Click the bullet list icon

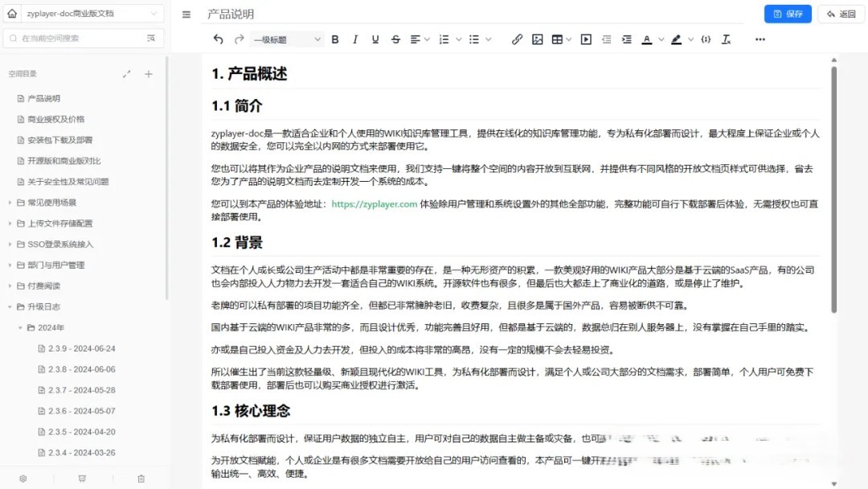click(x=474, y=39)
